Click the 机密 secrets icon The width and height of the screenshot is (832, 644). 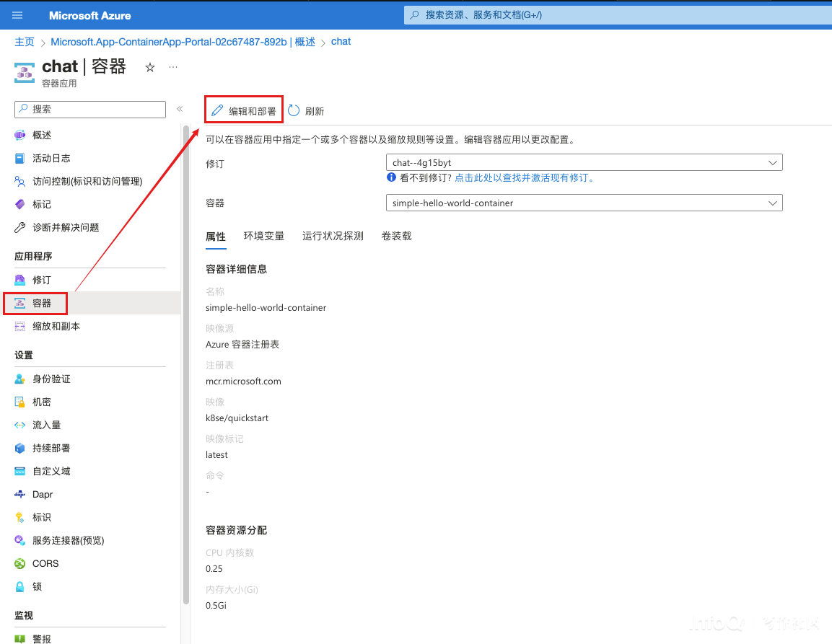(19, 402)
